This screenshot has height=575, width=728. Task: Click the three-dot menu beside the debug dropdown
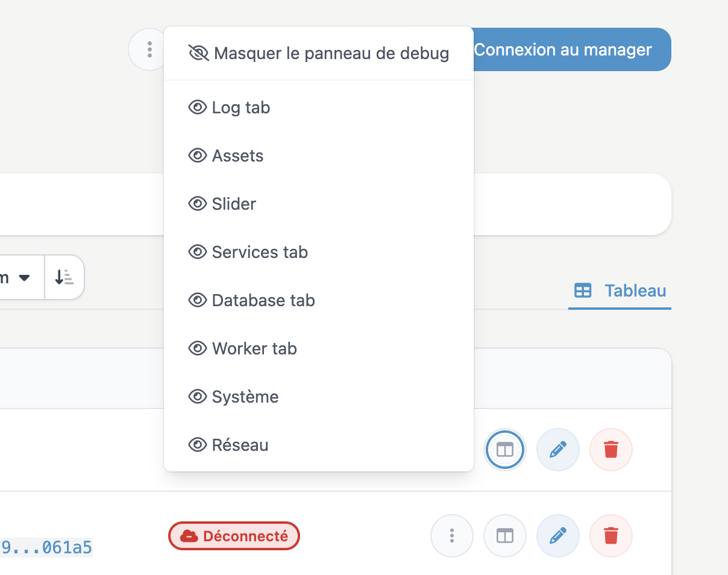[x=149, y=49]
